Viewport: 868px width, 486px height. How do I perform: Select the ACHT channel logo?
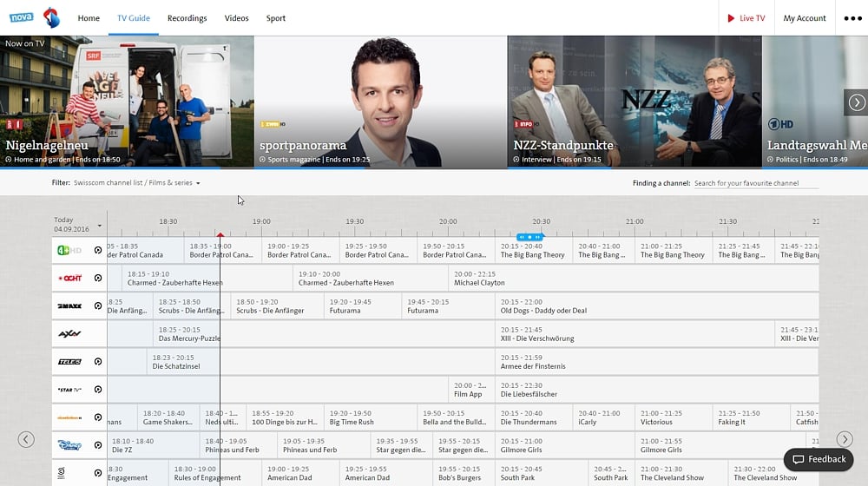tap(69, 278)
